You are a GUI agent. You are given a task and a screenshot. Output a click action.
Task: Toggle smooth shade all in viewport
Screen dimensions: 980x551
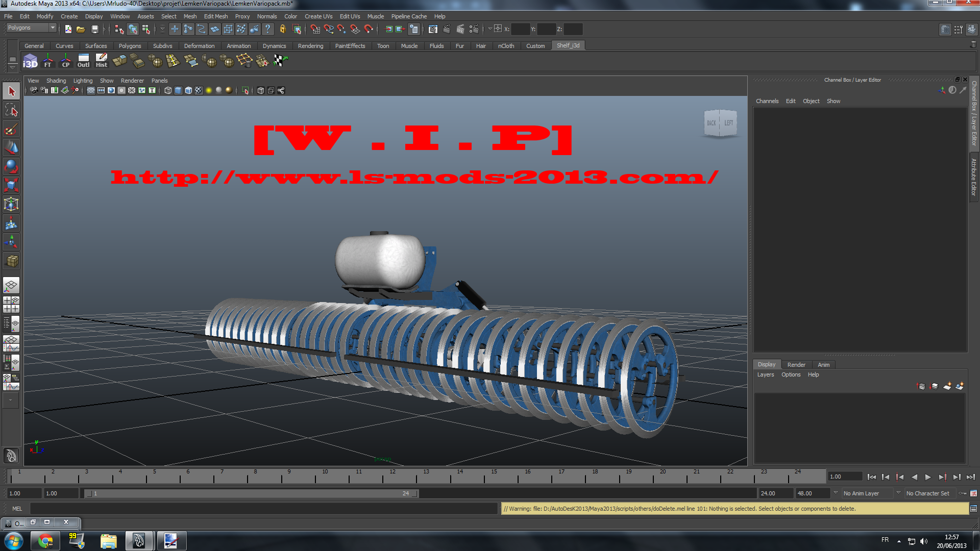[x=178, y=90]
